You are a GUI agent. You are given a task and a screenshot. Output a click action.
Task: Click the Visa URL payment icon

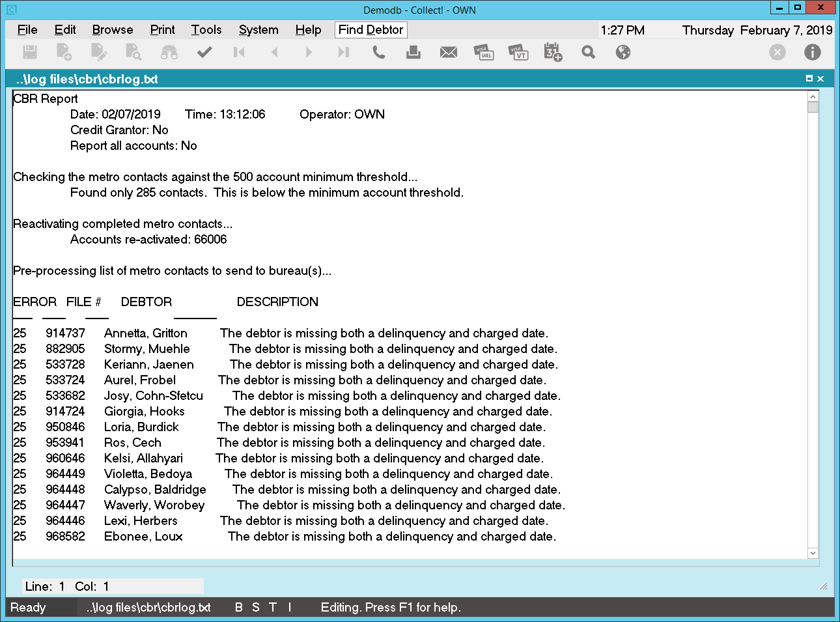pyautogui.click(x=484, y=52)
